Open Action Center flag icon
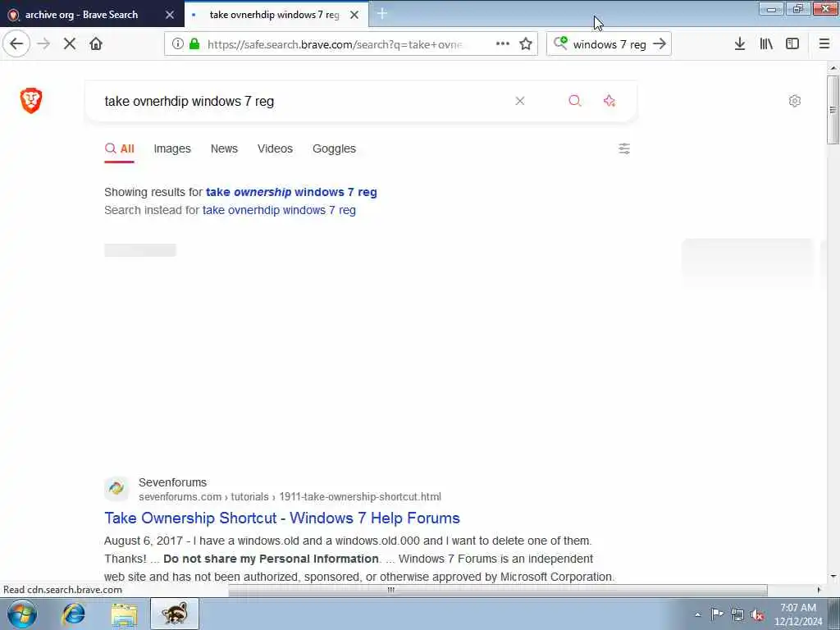The height and width of the screenshot is (630, 840). click(717, 614)
